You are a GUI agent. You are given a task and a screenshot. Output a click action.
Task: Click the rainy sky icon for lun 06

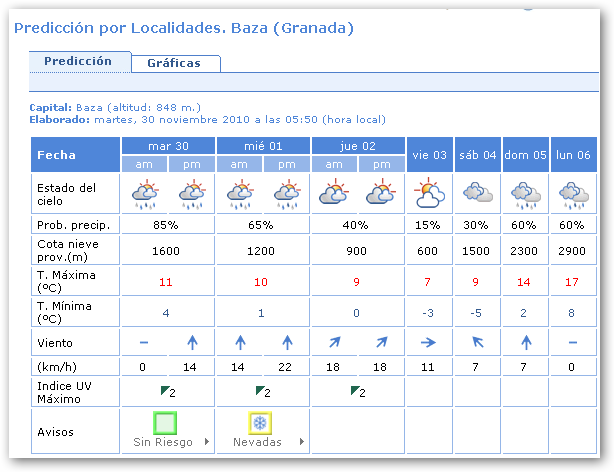[574, 192]
